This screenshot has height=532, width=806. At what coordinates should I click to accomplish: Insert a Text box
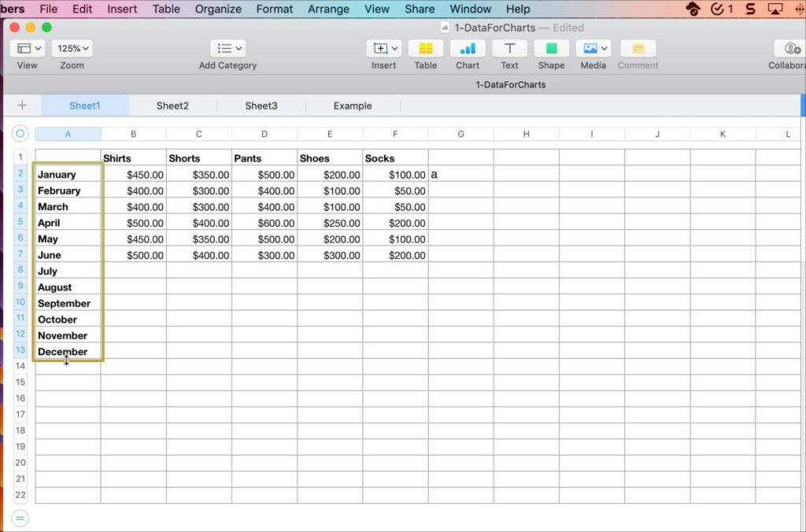click(x=509, y=49)
